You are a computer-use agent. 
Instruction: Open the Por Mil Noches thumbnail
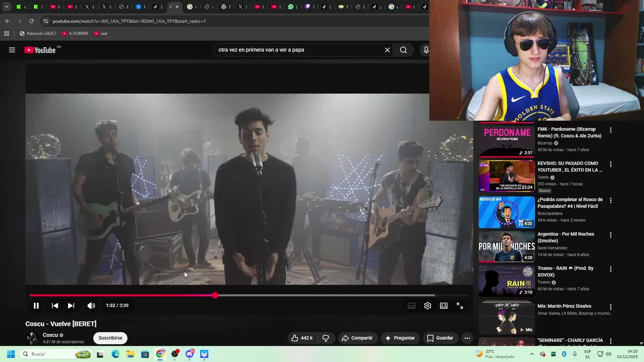pos(507,246)
